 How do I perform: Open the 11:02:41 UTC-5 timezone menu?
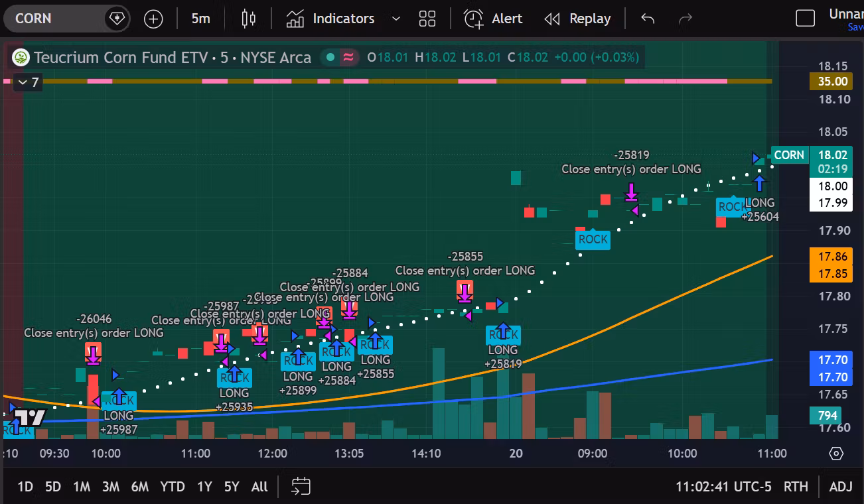(x=723, y=487)
